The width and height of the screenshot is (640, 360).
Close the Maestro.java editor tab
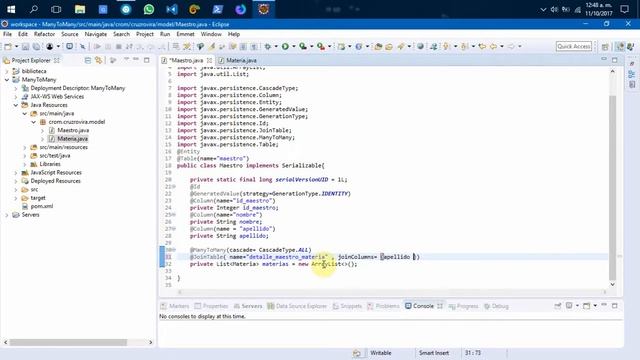[x=209, y=60]
